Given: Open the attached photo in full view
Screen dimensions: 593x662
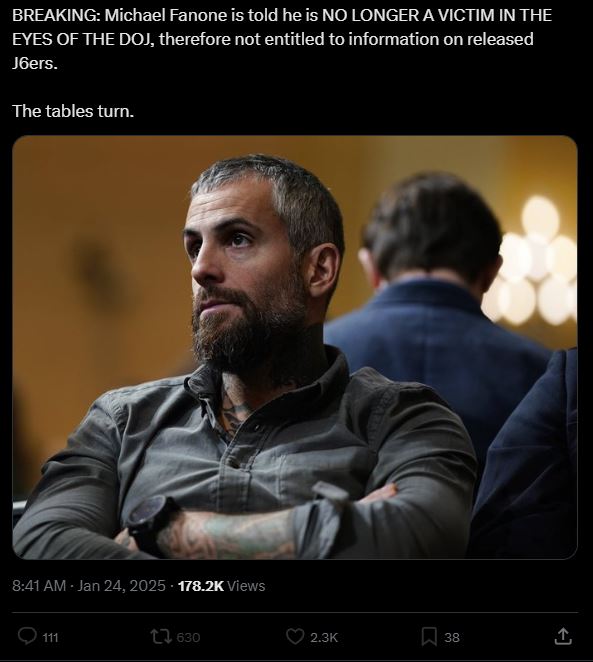Looking at the screenshot, I should pyautogui.click(x=295, y=347).
